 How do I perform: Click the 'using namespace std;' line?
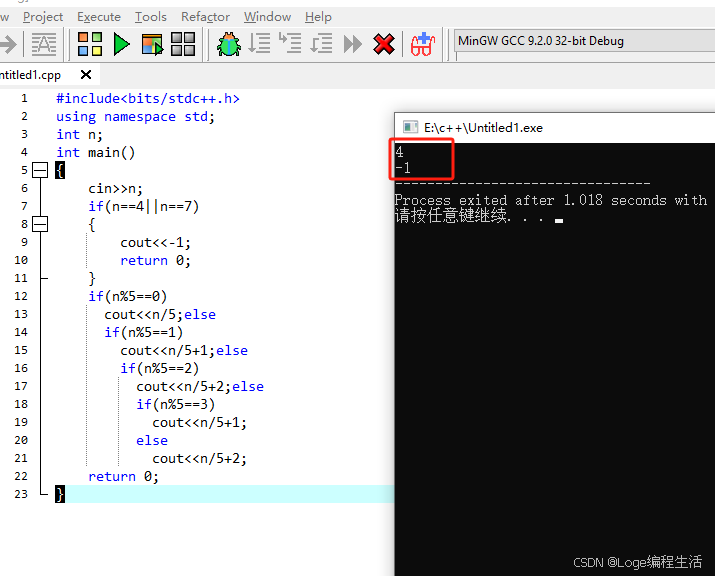point(135,117)
